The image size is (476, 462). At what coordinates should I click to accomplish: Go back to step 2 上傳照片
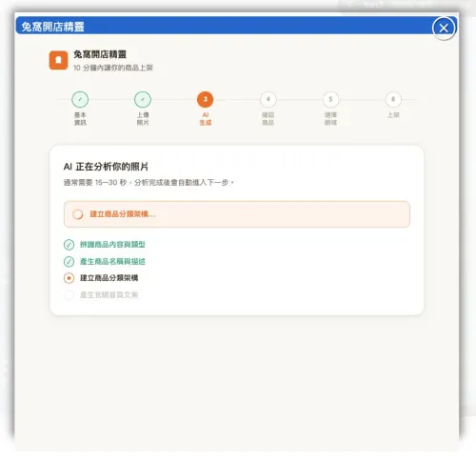tap(143, 99)
